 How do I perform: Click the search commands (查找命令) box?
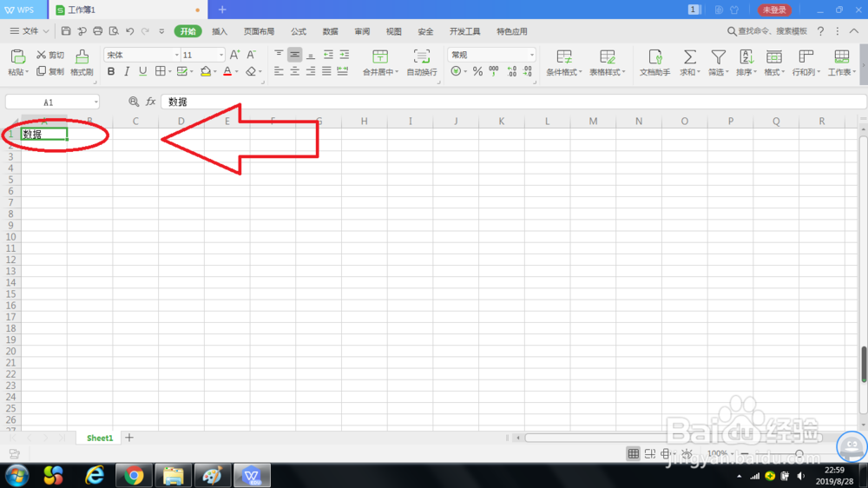click(x=767, y=31)
